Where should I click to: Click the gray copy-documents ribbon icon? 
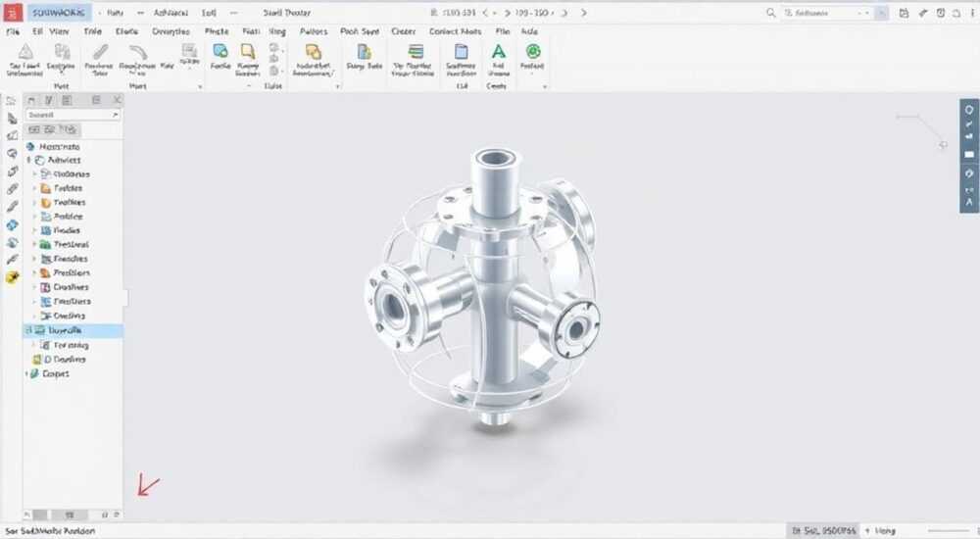62,51
